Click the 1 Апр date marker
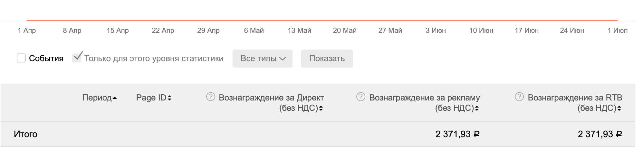This screenshot has width=644, height=152. [27, 31]
